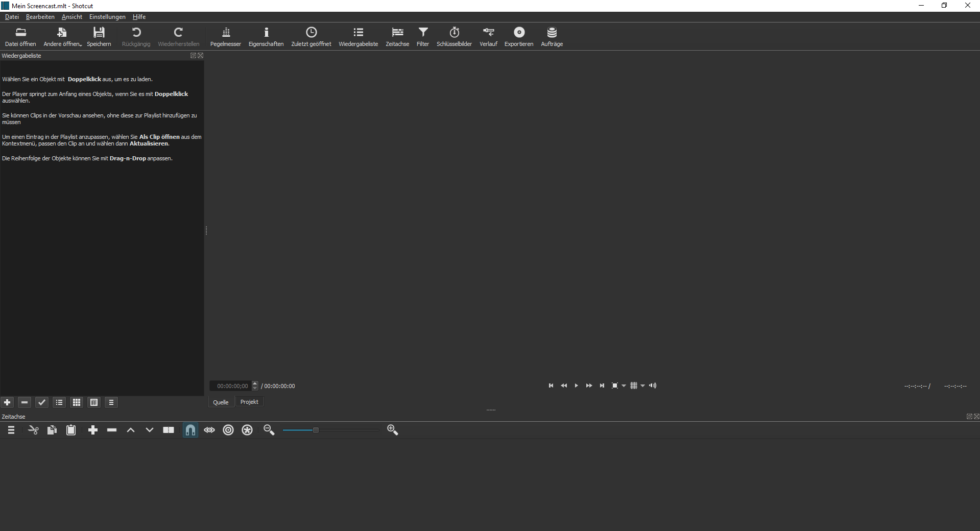Switch playlist to detailed list view

59,402
